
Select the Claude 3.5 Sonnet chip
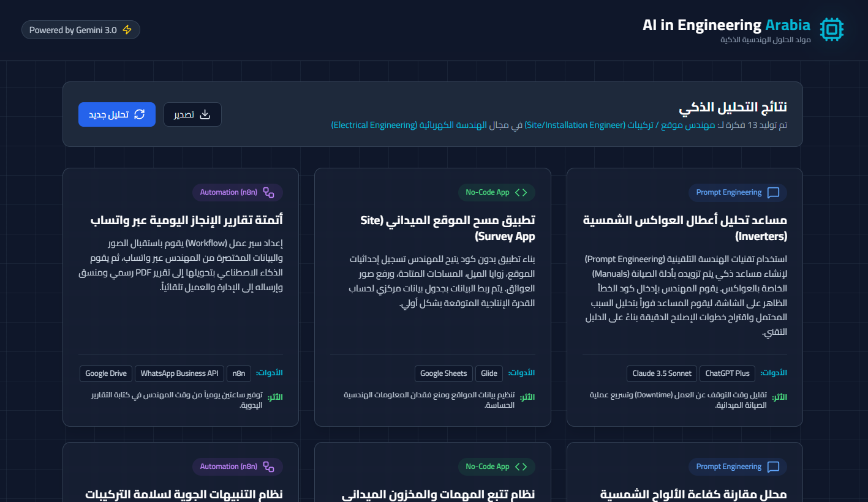[x=662, y=373]
